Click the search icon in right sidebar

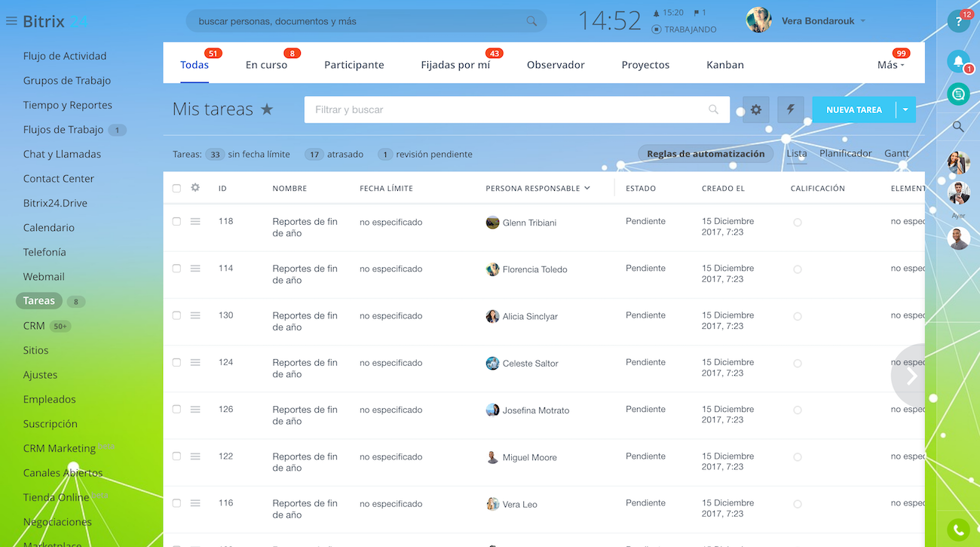[958, 127]
